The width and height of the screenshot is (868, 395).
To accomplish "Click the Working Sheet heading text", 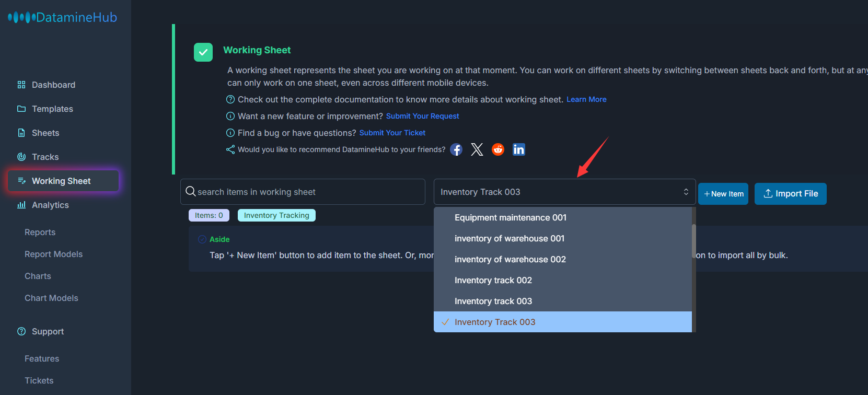I will 257,50.
